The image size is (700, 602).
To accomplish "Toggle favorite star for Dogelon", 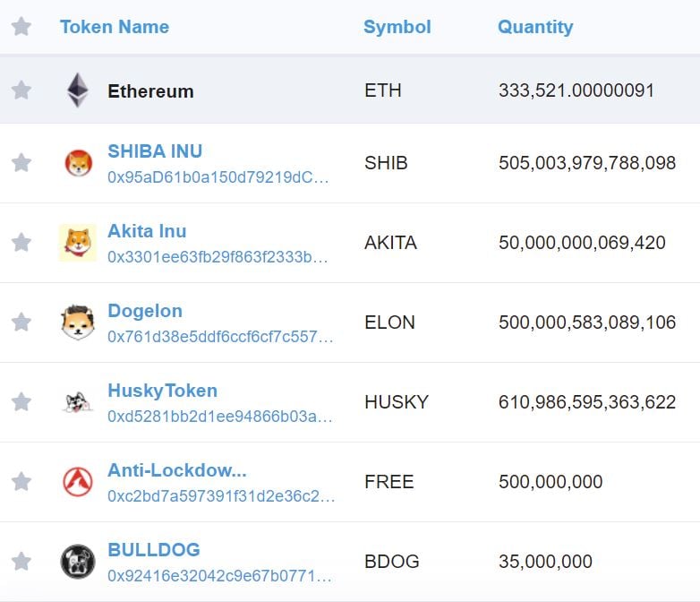I will tap(21, 322).
